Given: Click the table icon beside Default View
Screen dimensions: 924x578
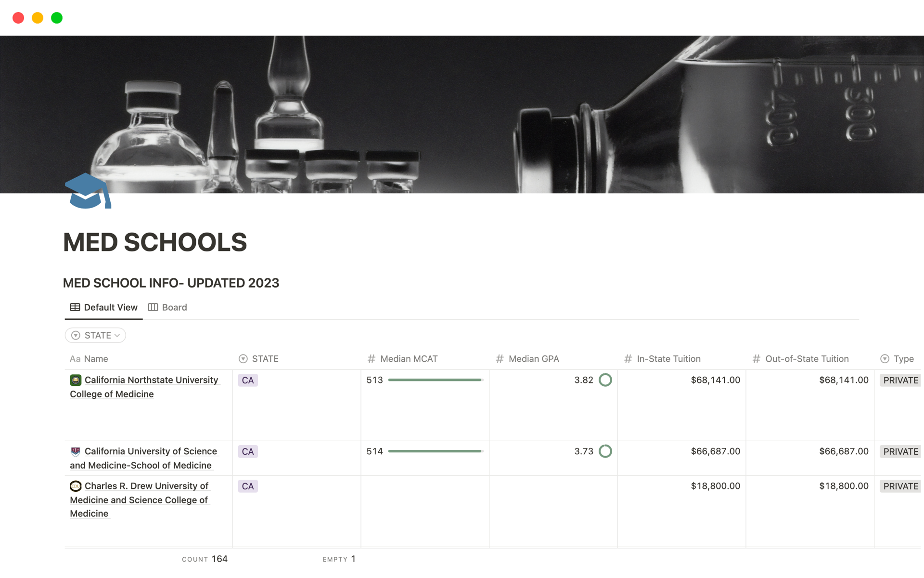Looking at the screenshot, I should 75,307.
